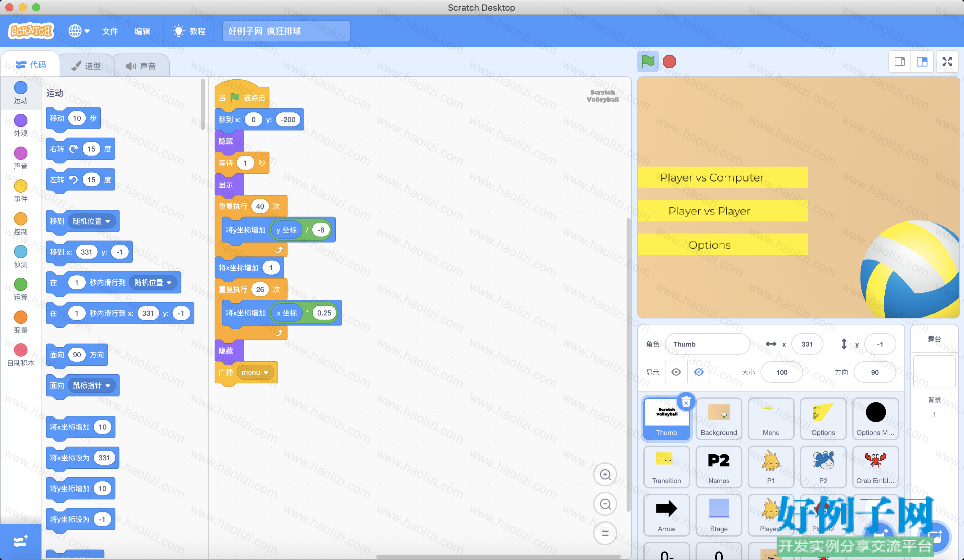
Task: Select the Transition sprite
Action: click(x=666, y=467)
